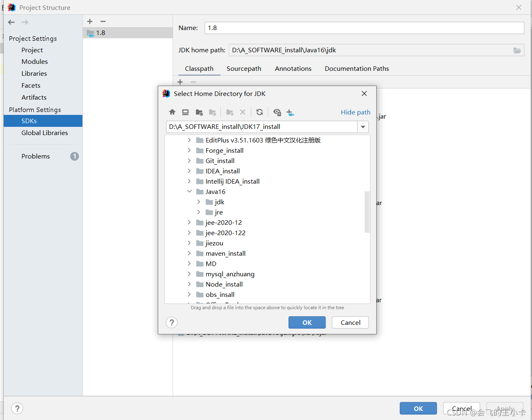Click the Problems count badge

tap(74, 156)
